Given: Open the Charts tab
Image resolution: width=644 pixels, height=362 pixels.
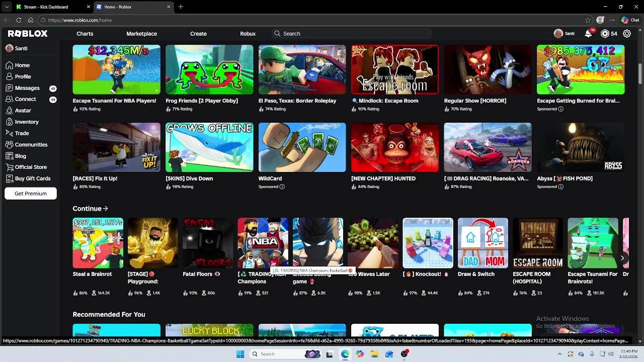Looking at the screenshot, I should tap(85, 34).
